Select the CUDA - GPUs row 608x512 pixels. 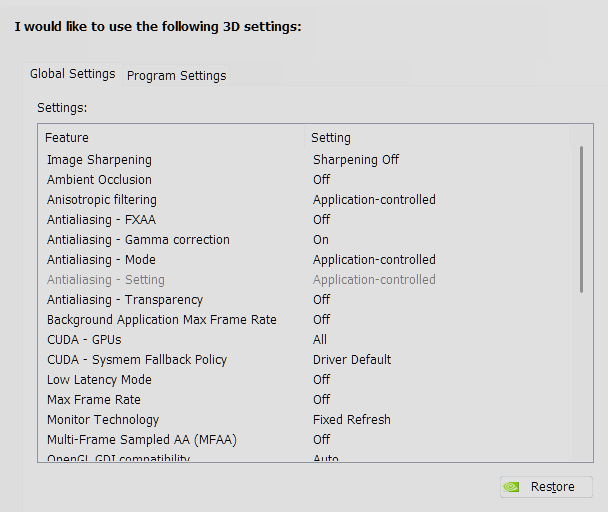pos(307,340)
